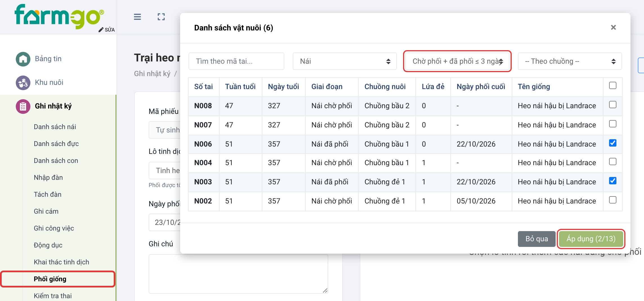Click the hamburger menu icon
644x301 pixels.
point(137,17)
